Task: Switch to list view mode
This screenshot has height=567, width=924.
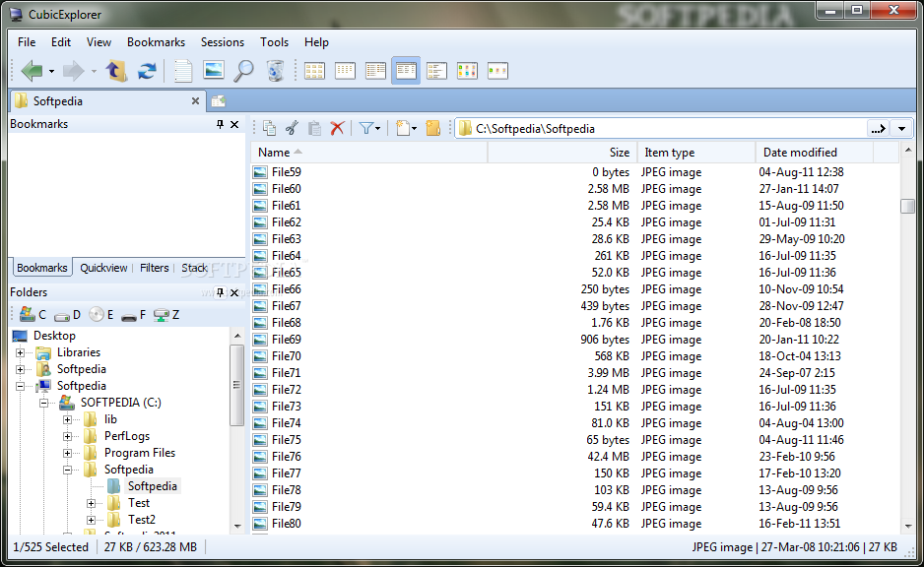Action: 375,71
